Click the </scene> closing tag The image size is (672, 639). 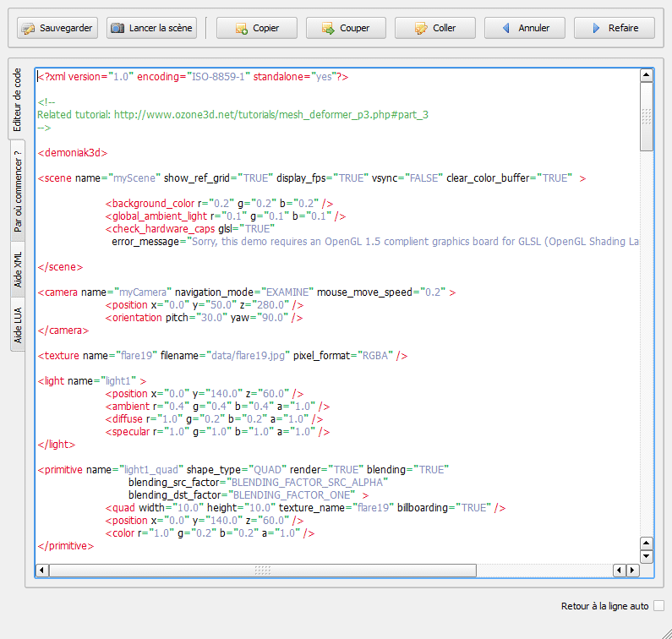click(x=60, y=267)
